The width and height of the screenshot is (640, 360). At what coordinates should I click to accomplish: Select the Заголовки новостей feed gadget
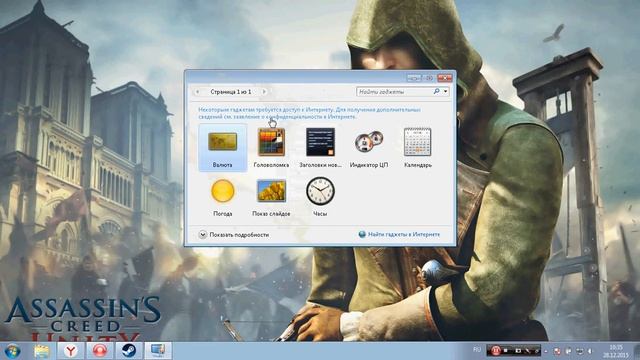click(x=320, y=147)
